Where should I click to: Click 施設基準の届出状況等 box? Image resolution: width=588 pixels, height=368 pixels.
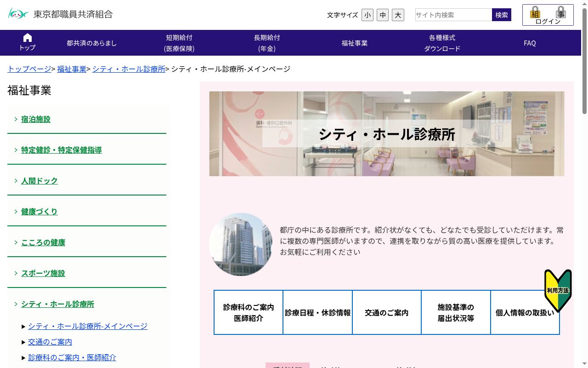point(456,312)
